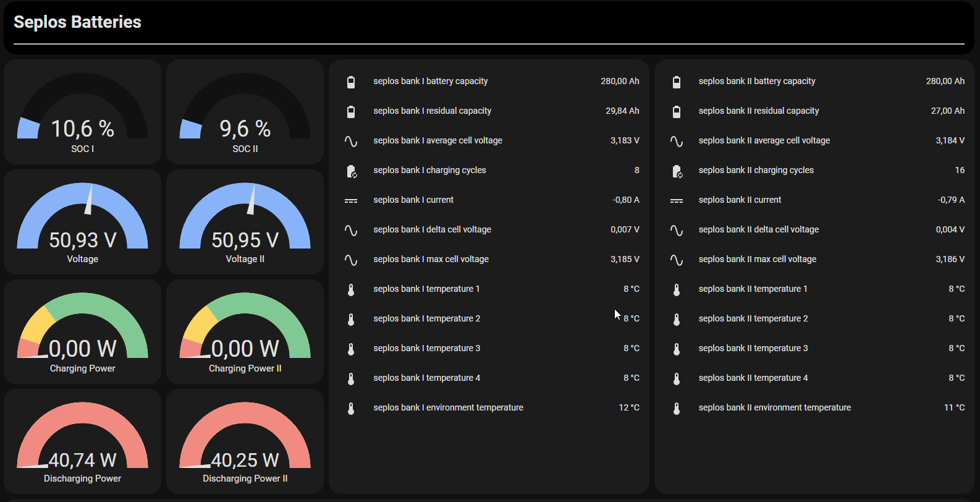Click battery icon for bank I residual capacity
980x502 pixels.
click(351, 111)
